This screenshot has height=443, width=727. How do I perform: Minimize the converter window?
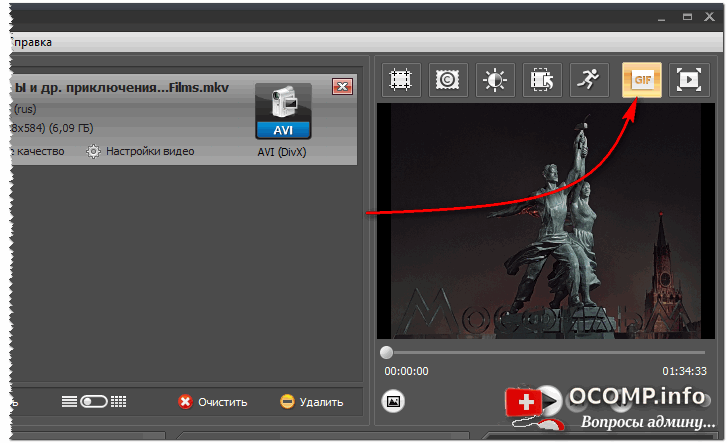coord(661,18)
